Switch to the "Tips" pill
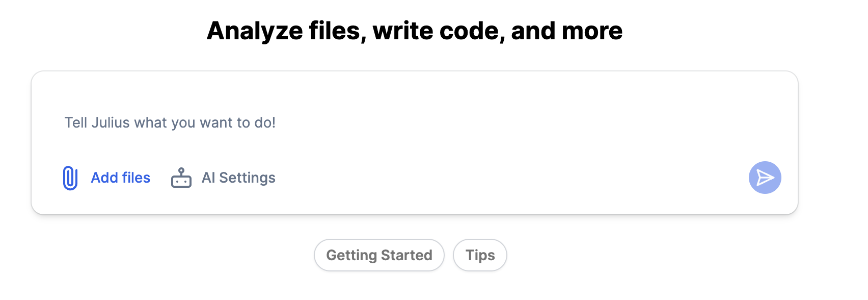This screenshot has width=868, height=300. (x=480, y=255)
